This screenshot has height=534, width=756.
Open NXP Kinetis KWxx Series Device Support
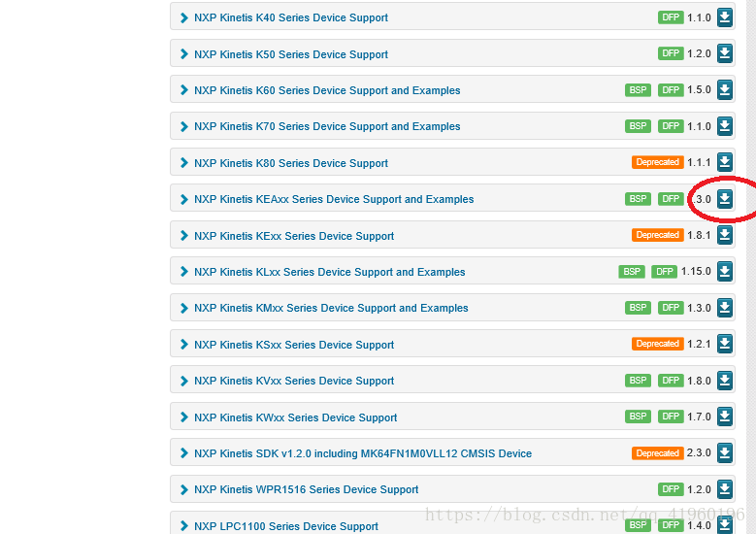[x=296, y=417]
